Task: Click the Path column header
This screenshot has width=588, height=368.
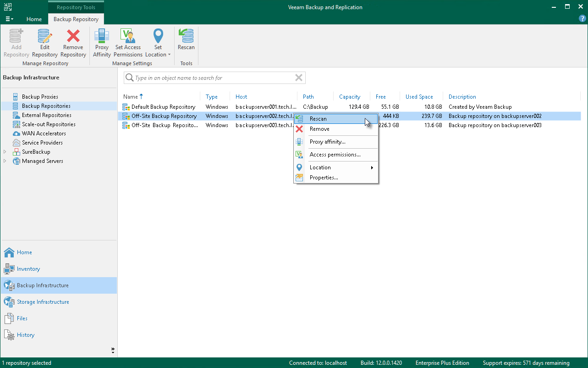Action: point(308,97)
